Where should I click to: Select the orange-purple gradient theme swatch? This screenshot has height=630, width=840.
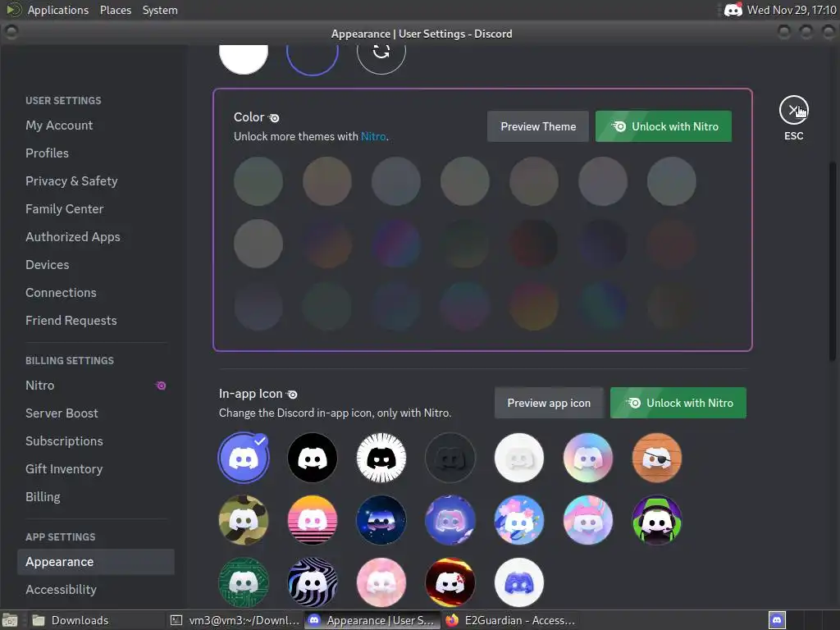[327, 244]
